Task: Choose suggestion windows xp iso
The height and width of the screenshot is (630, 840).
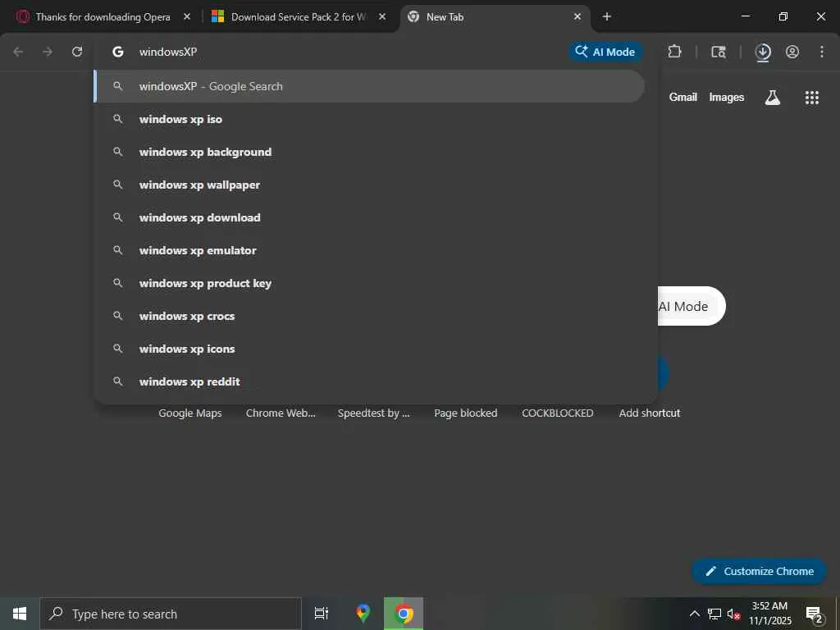Action: pyautogui.click(x=369, y=119)
